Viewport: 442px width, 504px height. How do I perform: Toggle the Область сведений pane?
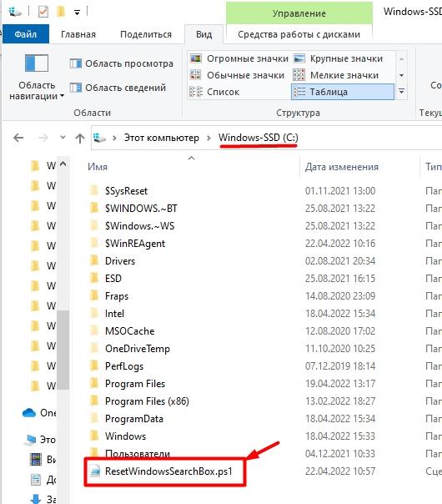(x=118, y=88)
